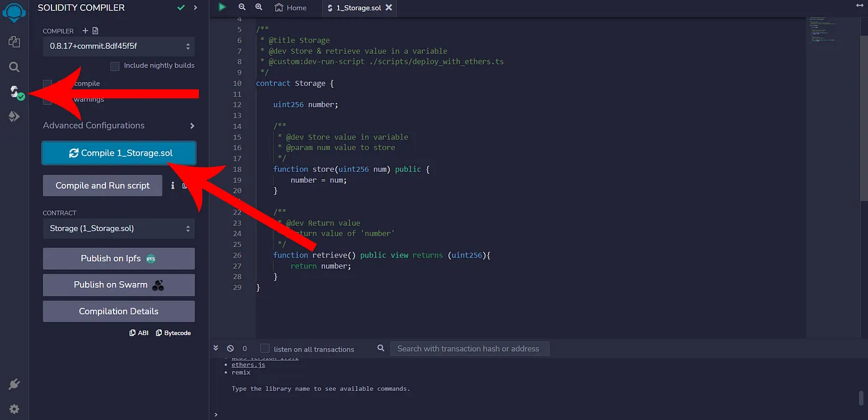Viewport: 868px width, 420px height.
Task: Open the Plugin manager plug icon
Action: (x=14, y=385)
